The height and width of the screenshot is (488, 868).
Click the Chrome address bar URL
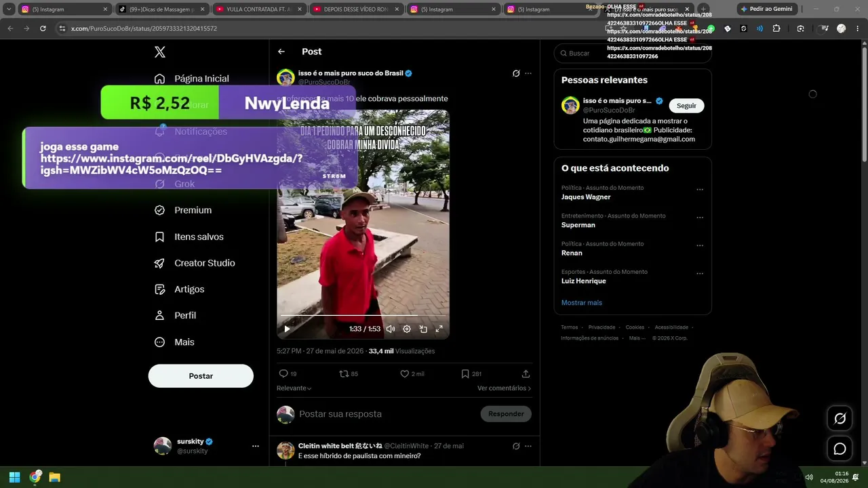[x=144, y=28]
